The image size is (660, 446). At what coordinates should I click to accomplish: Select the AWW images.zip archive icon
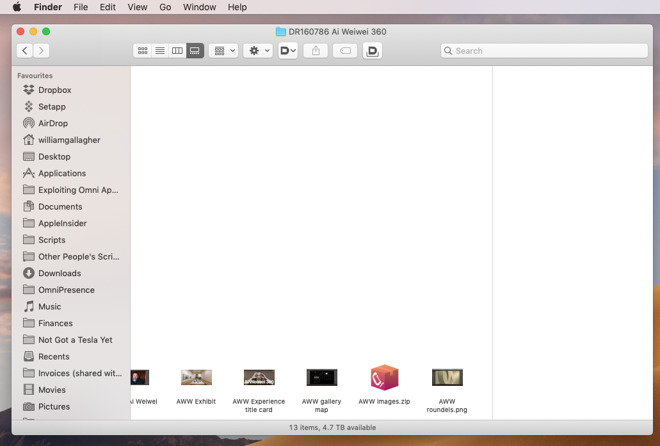tap(384, 377)
